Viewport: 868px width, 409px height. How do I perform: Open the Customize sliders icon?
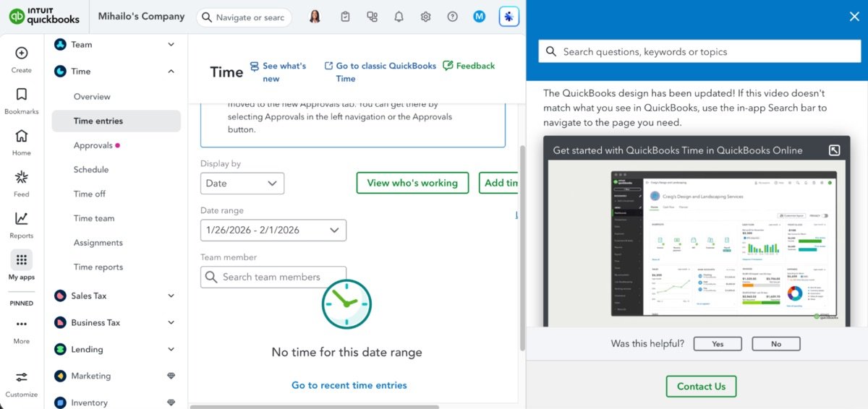(22, 377)
